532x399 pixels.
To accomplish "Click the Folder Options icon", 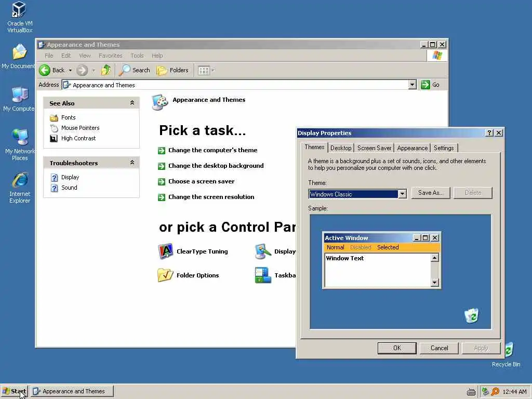I will coord(166,275).
